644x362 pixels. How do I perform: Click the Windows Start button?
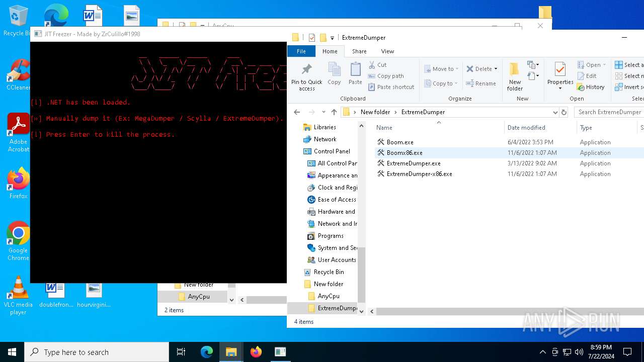(x=12, y=352)
